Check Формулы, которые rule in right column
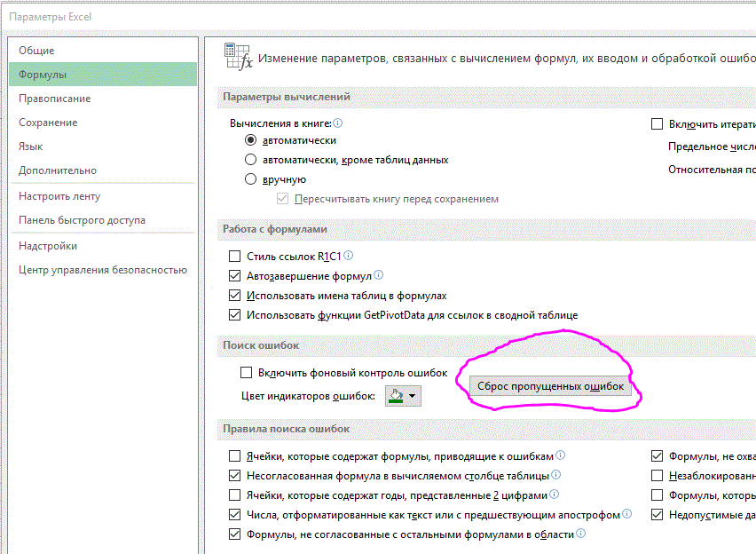This screenshot has height=554, width=756. 657,495
